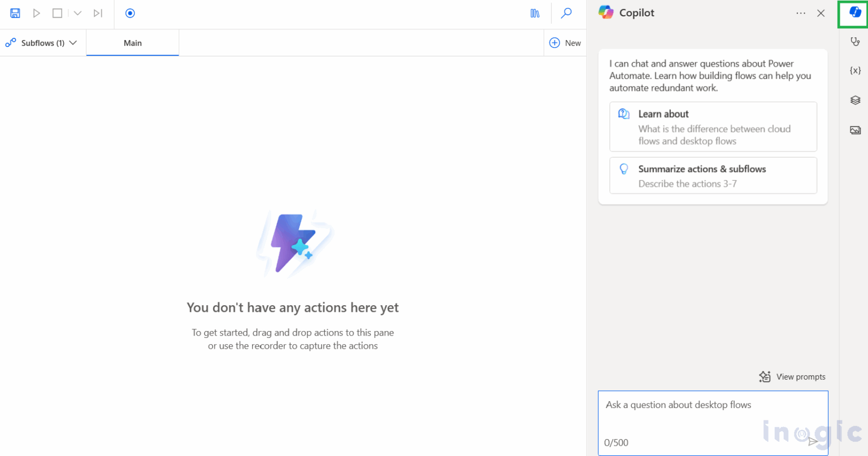Add a New subflow

click(565, 43)
